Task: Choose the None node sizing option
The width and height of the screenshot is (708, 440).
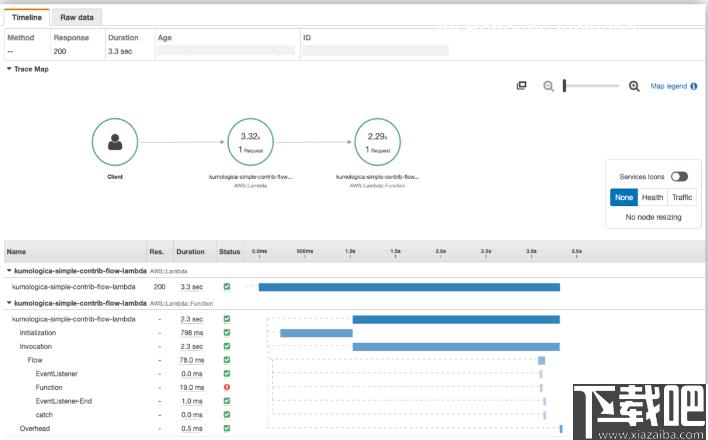Action: [624, 197]
